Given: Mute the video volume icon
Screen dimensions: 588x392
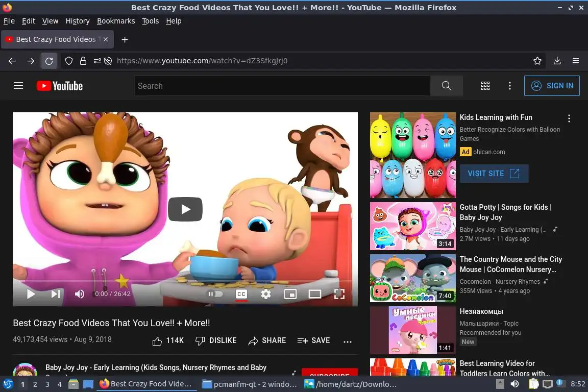Looking at the screenshot, I should click(80, 293).
